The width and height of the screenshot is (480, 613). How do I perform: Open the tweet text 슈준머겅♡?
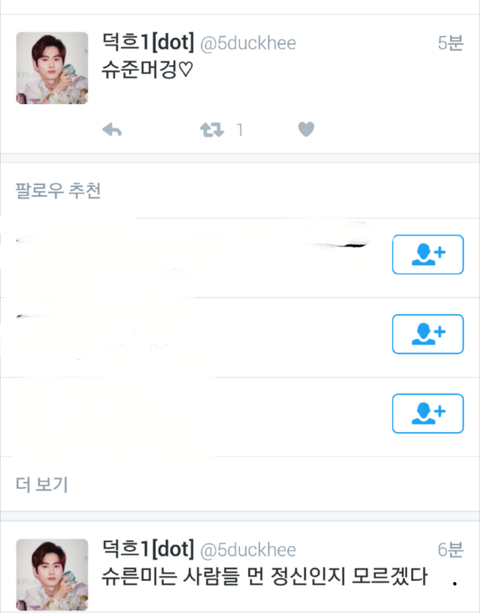147,70
